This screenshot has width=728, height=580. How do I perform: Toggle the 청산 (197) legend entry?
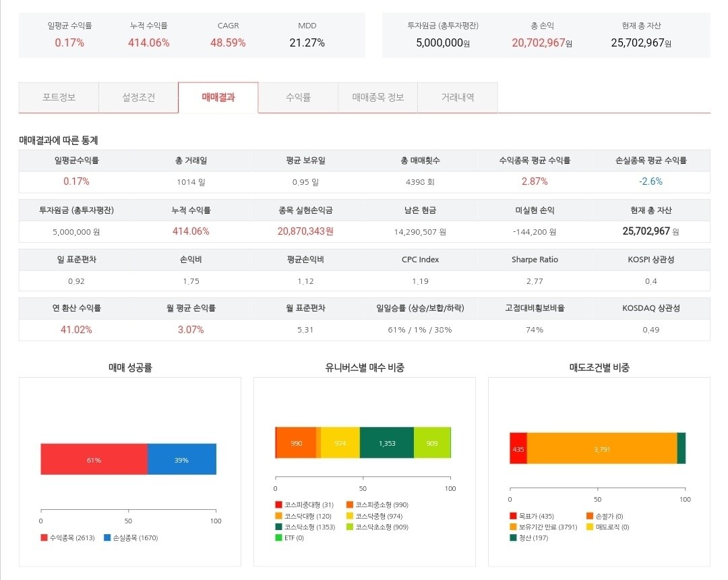(x=512, y=538)
